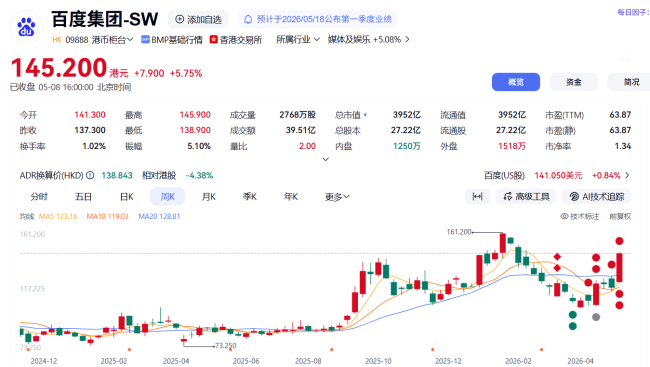Viewport: 650px width, 367px height.
Task: Click the 市盈(TTM) 63.87 value
Action: 620,115
